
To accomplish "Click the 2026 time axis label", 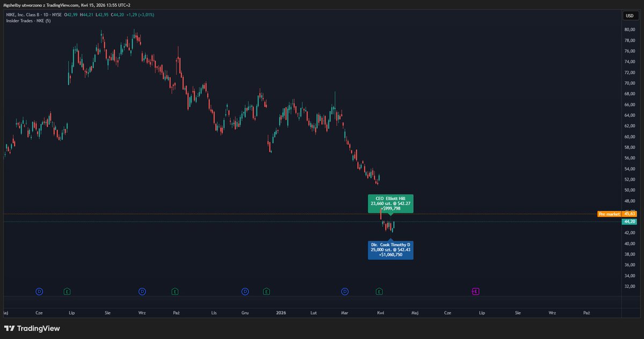I will 280,312.
